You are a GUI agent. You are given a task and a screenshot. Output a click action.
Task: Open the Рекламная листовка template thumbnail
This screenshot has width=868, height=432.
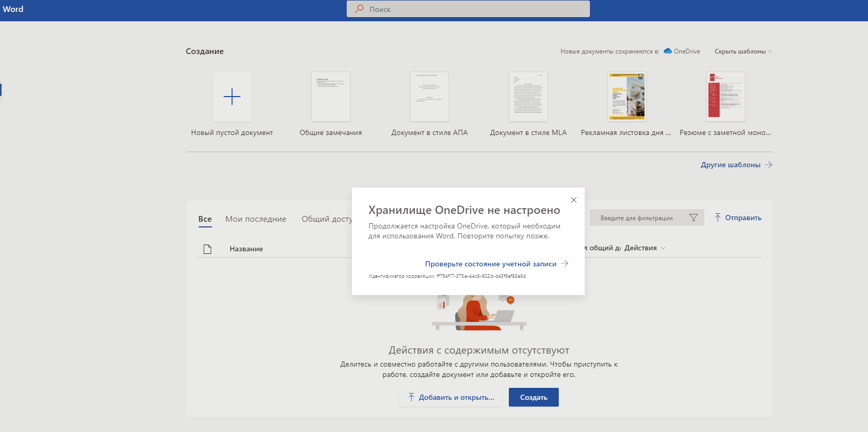tap(627, 97)
